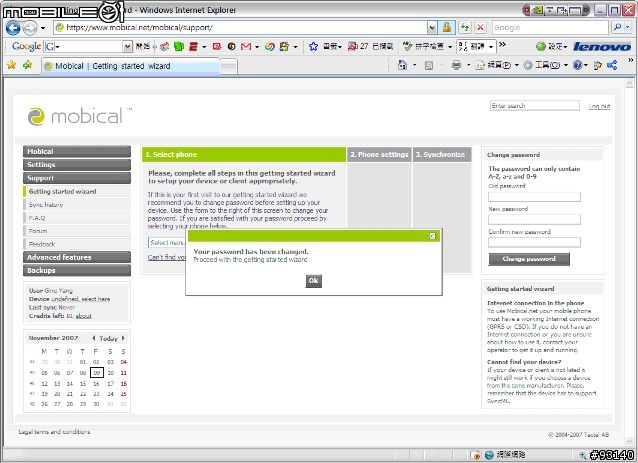Click the green settings ball in Google toolbar
The height and width of the screenshot is (463, 638).
coord(541,47)
